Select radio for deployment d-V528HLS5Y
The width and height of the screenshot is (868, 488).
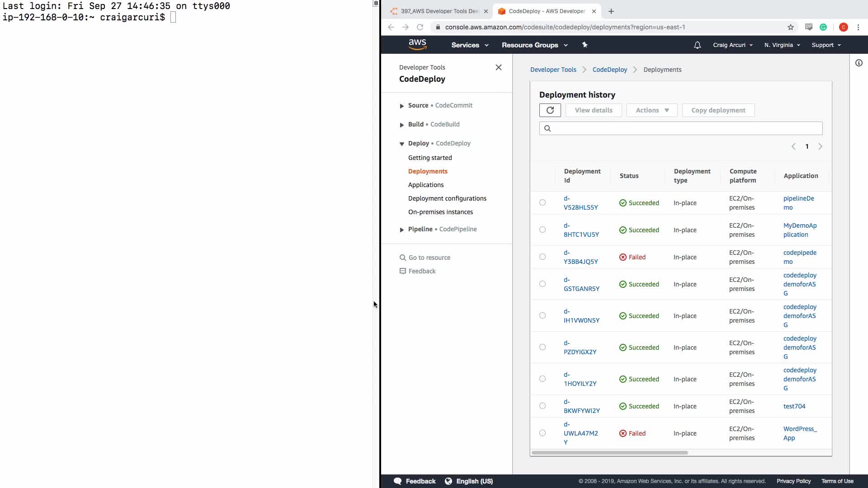point(542,203)
